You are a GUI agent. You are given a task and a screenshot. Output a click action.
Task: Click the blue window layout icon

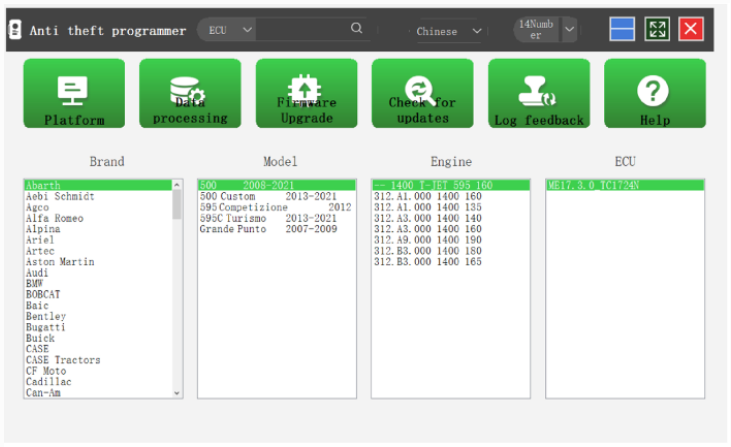point(622,29)
